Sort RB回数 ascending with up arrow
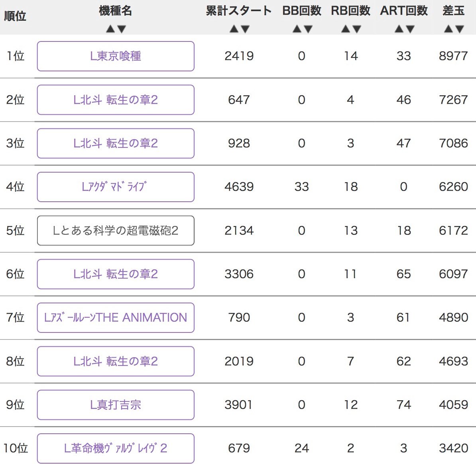 point(346,29)
